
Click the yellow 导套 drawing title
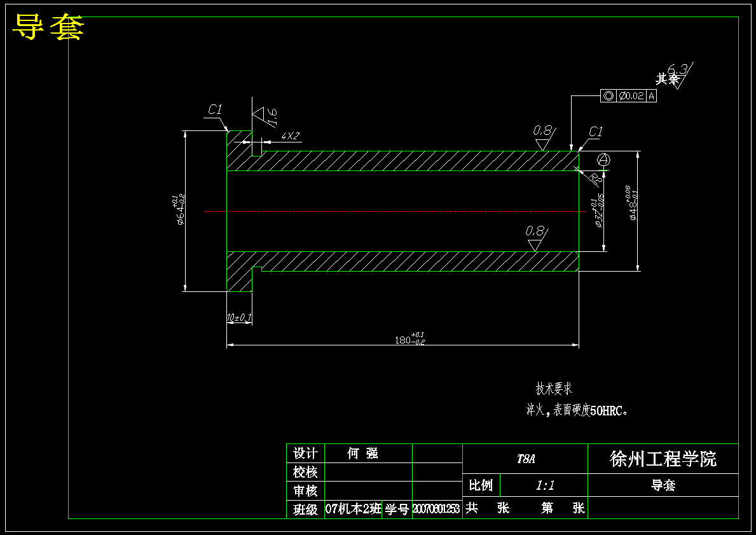[x=48, y=27]
